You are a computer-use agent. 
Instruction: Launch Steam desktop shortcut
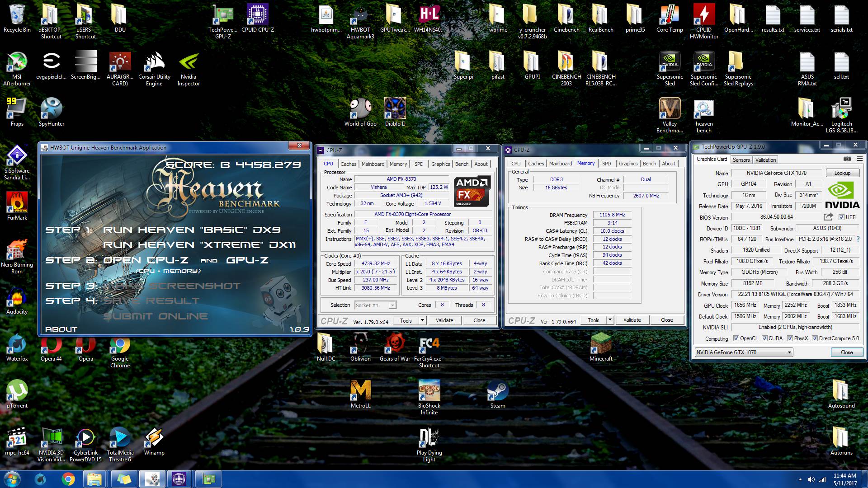point(498,394)
